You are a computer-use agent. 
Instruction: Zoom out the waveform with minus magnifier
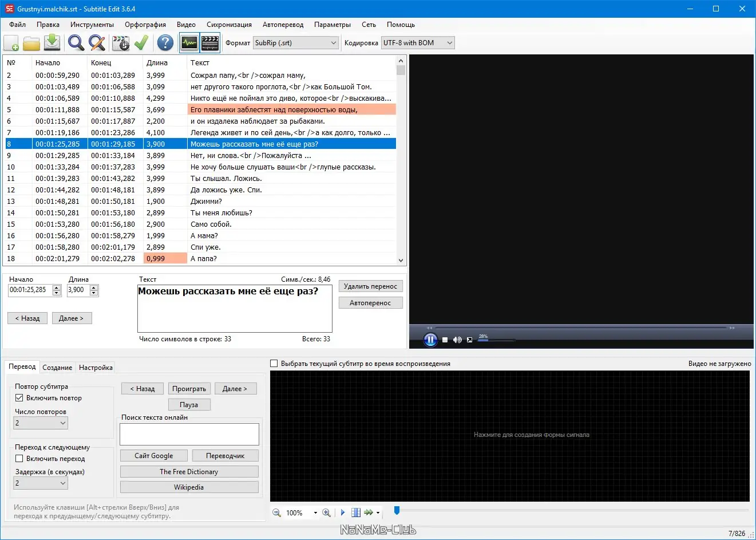pyautogui.click(x=276, y=513)
